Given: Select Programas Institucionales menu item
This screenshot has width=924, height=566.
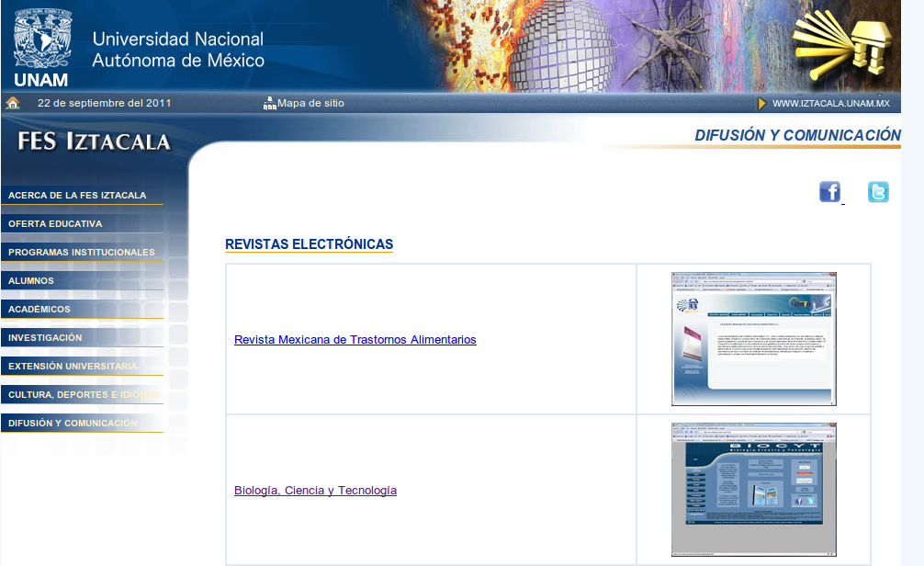Looking at the screenshot, I should pos(82,253).
